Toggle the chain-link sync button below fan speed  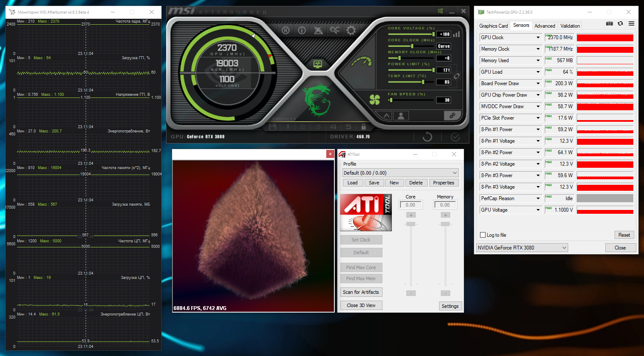pos(452,115)
